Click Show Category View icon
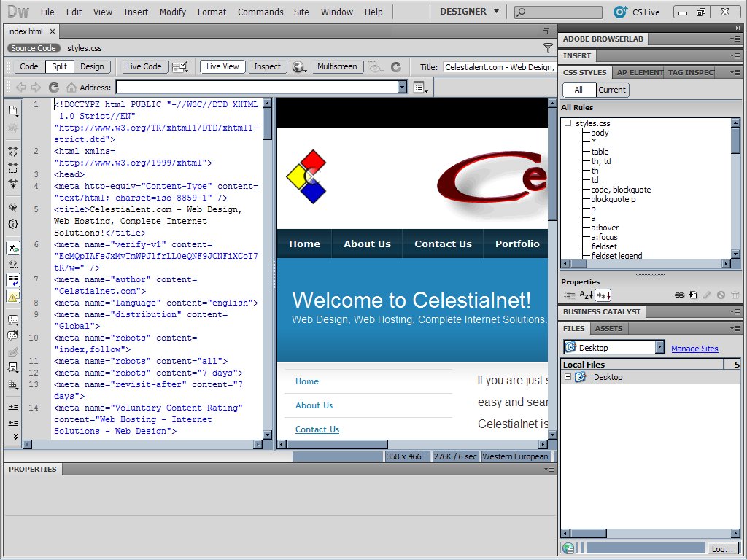This screenshot has width=747, height=560. click(570, 295)
